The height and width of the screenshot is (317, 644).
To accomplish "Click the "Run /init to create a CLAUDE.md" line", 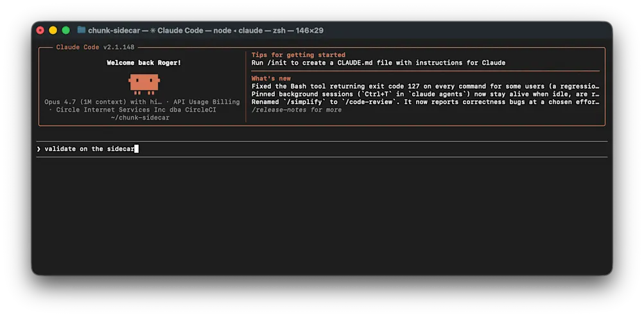I will [378, 63].
